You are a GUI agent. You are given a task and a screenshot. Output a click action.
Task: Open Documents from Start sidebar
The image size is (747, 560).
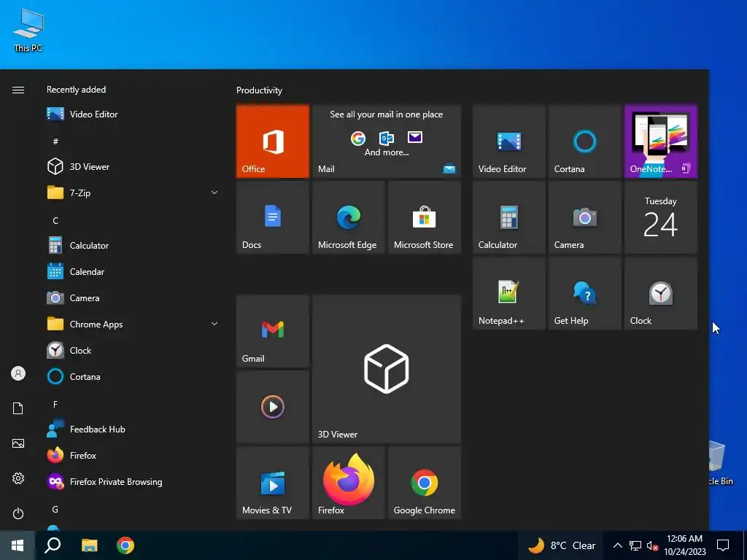[x=18, y=408]
